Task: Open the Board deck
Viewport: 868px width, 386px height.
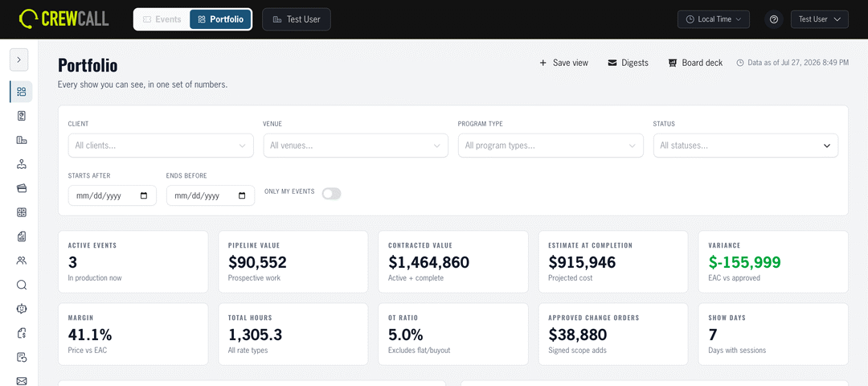Action: pyautogui.click(x=695, y=64)
